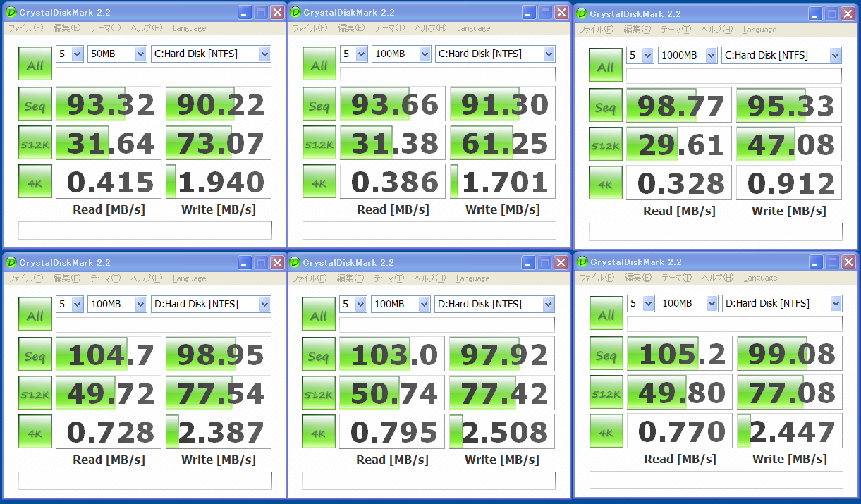Open Language menu in the 1000MB window
This screenshot has width=861, height=504.
pos(759,30)
